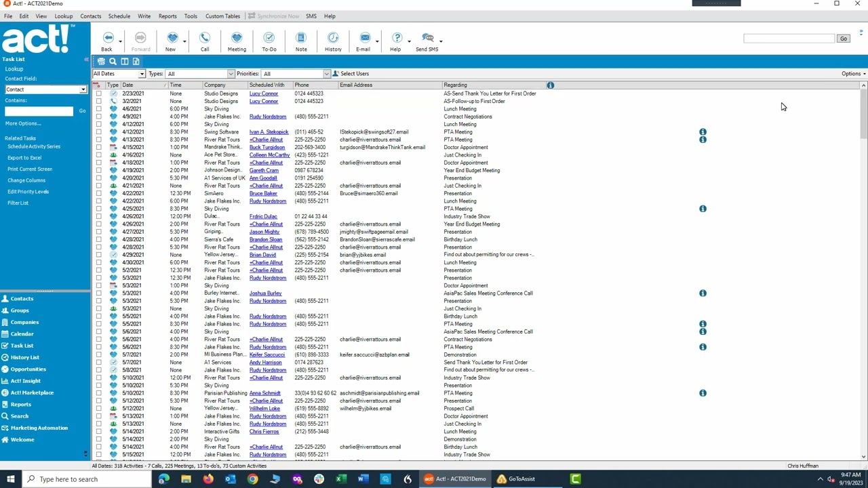Collapse the left navigation pane arrow
The width and height of the screenshot is (868, 488).
[x=85, y=60]
